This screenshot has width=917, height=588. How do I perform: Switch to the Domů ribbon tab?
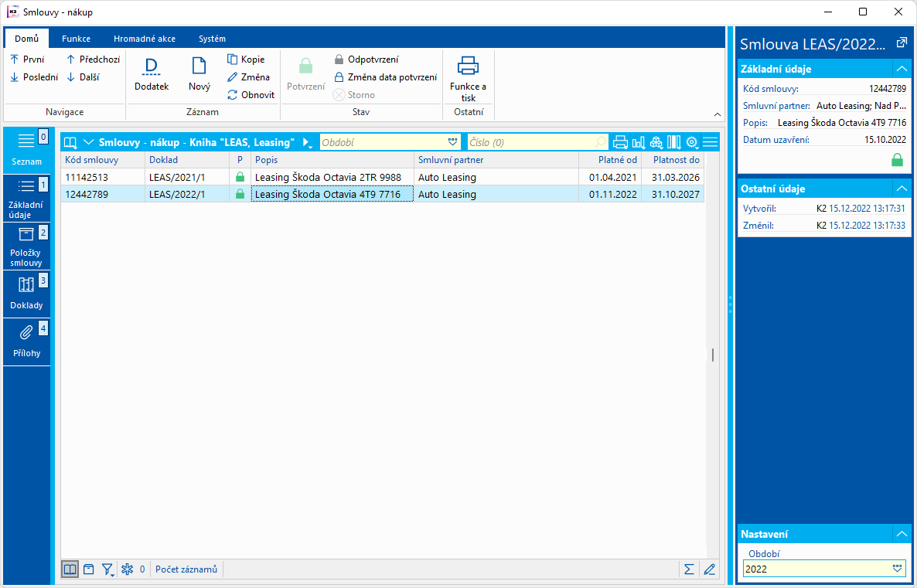[27, 39]
